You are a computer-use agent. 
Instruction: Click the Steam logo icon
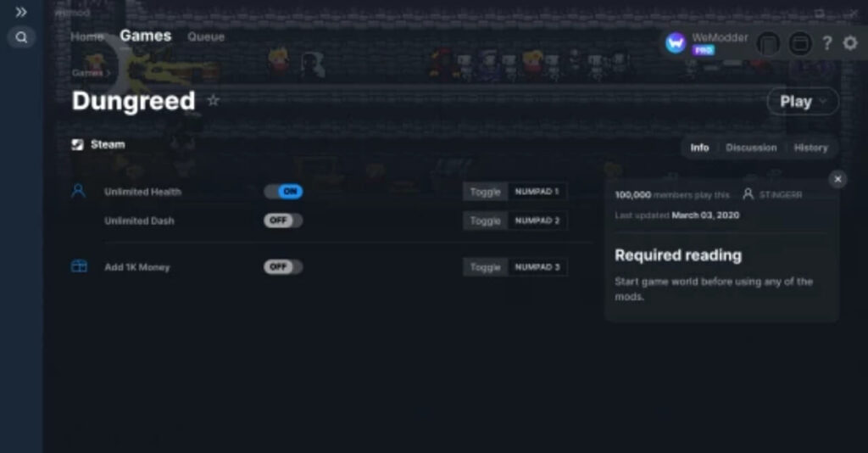(77, 145)
